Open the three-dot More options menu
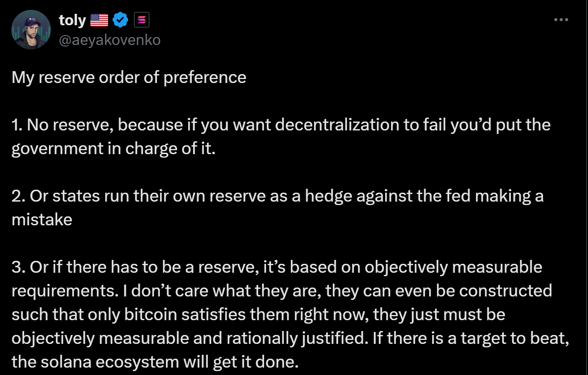This screenshot has height=375, width=588. [561, 20]
